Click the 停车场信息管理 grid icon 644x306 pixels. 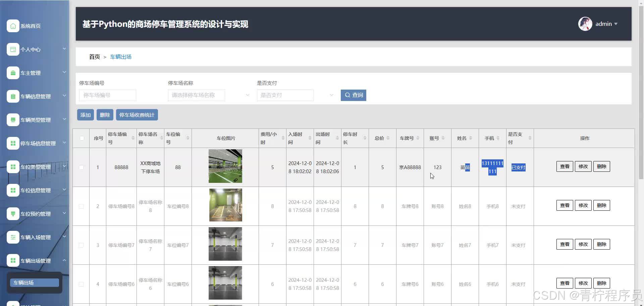[13, 143]
